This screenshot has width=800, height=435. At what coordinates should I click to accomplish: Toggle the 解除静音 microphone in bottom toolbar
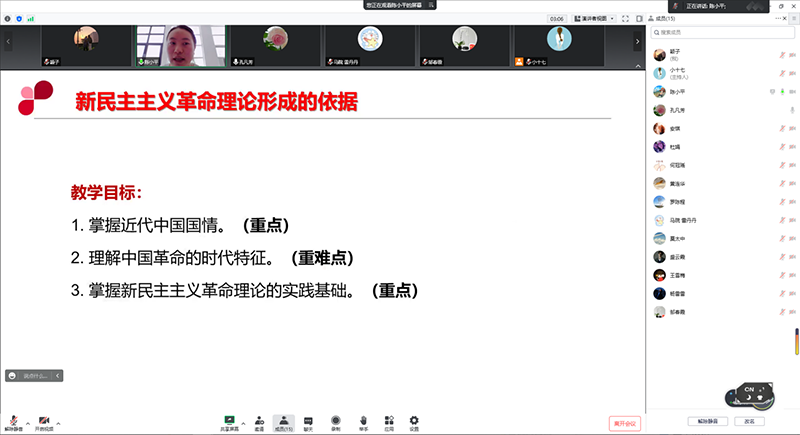point(14,420)
